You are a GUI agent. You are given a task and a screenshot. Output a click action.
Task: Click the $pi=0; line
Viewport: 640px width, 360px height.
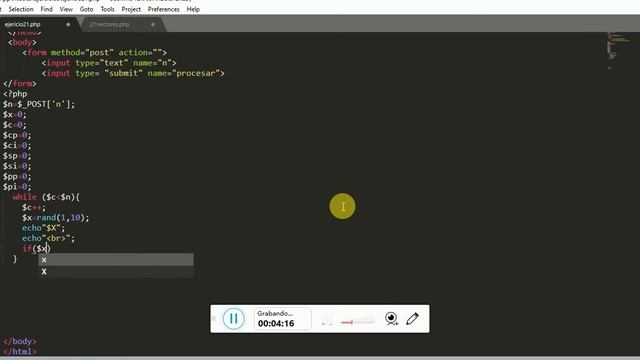[x=17, y=187]
